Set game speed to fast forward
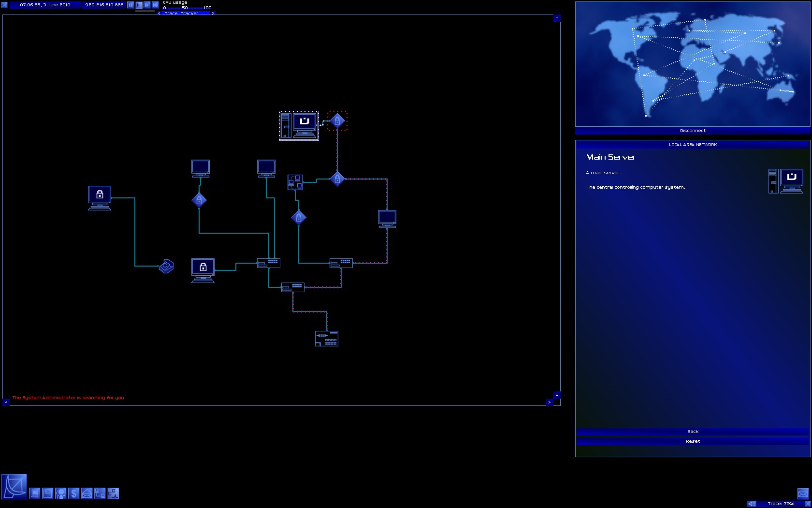 pyautogui.click(x=147, y=5)
